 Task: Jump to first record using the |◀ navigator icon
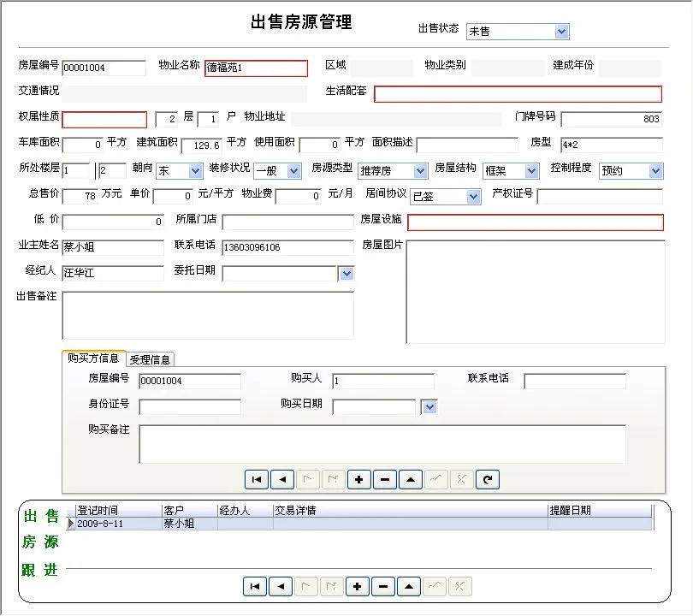pyautogui.click(x=256, y=479)
